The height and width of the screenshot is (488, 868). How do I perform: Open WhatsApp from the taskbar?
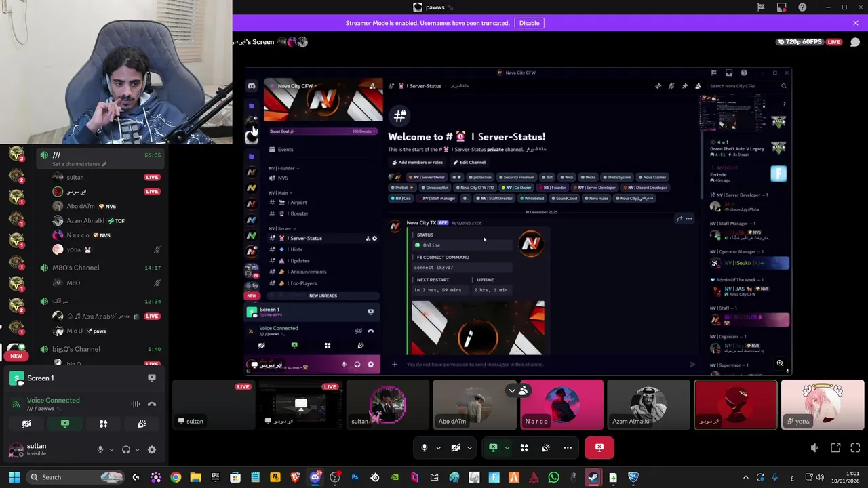tap(553, 477)
